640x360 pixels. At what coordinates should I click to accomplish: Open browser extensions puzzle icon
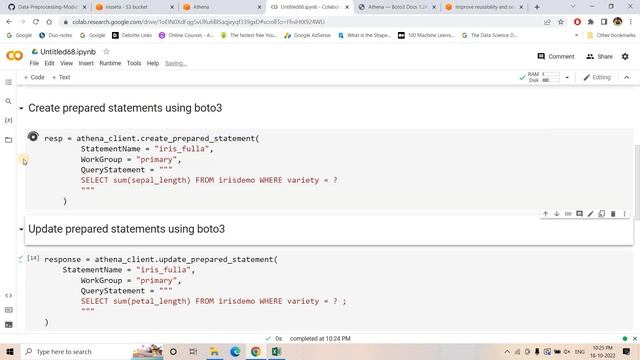point(591,22)
